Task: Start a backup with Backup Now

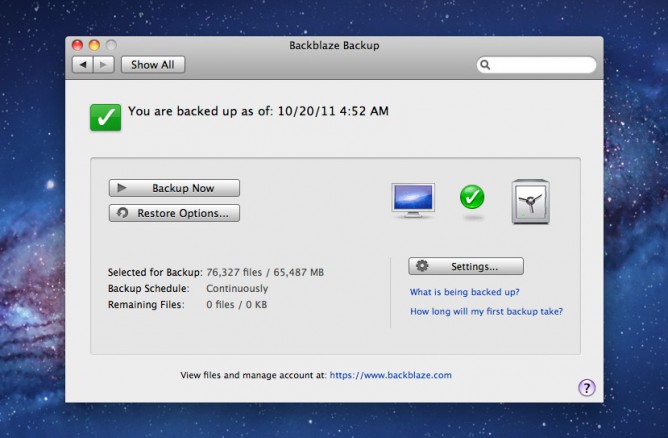Action: tap(175, 188)
